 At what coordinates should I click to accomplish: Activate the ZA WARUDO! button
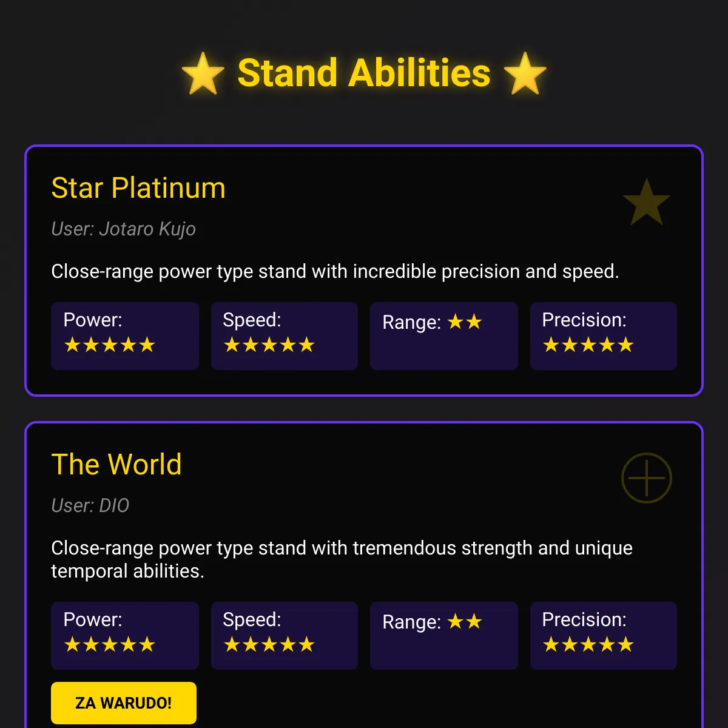(124, 703)
